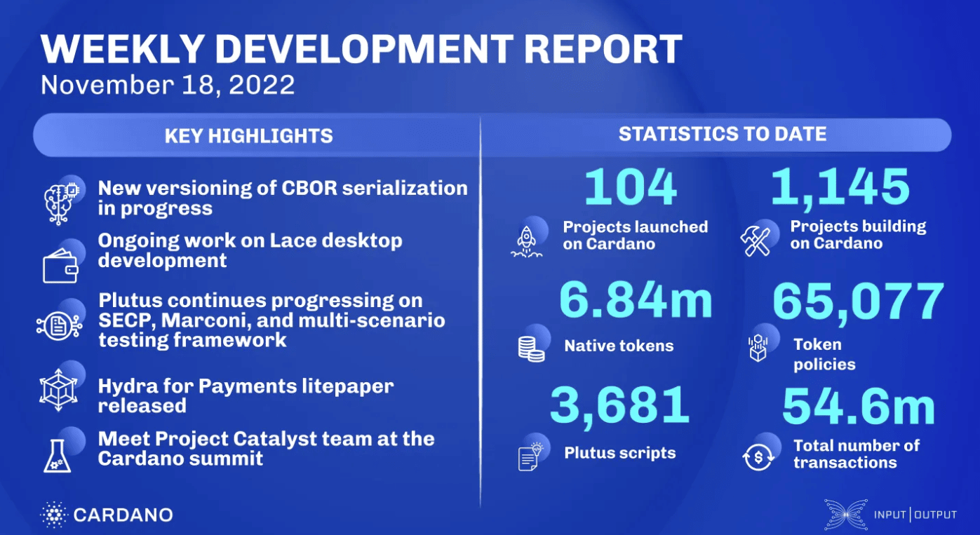
Task: Click the 54.6m transactions figure
Action: coord(858,407)
